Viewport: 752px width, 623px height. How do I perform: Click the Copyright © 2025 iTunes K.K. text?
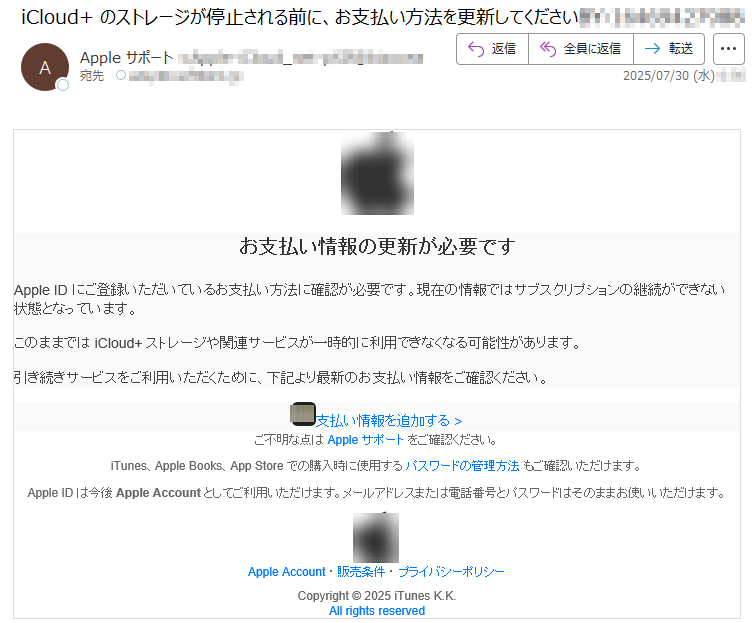[377, 596]
